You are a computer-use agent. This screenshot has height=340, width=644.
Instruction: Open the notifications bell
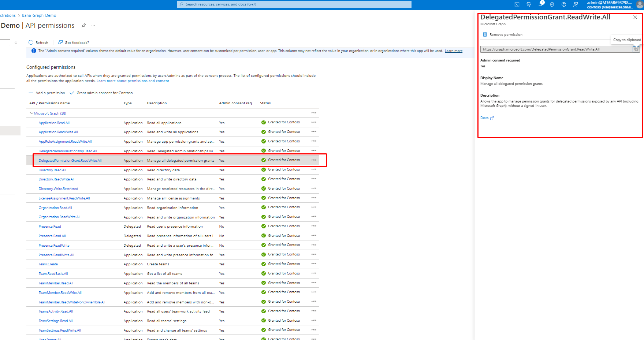(540, 4)
